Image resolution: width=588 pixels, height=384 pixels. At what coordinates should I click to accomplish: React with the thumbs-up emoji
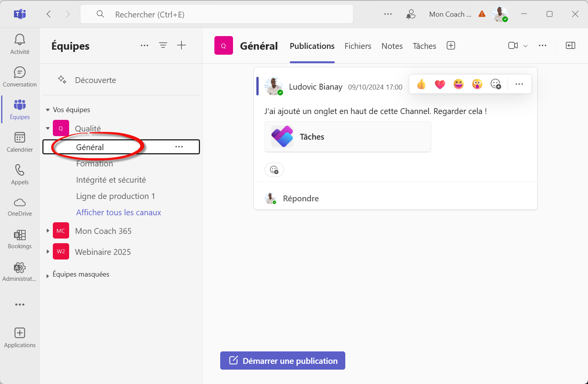(421, 84)
